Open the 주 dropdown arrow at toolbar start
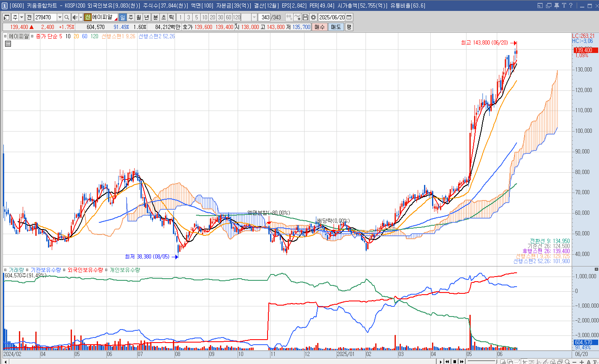The height and width of the screenshot is (364, 599). pyautogui.click(x=22, y=17)
